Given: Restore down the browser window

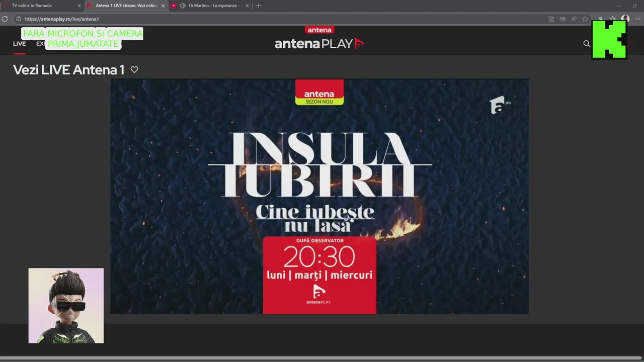Looking at the screenshot, I should [634, 6].
